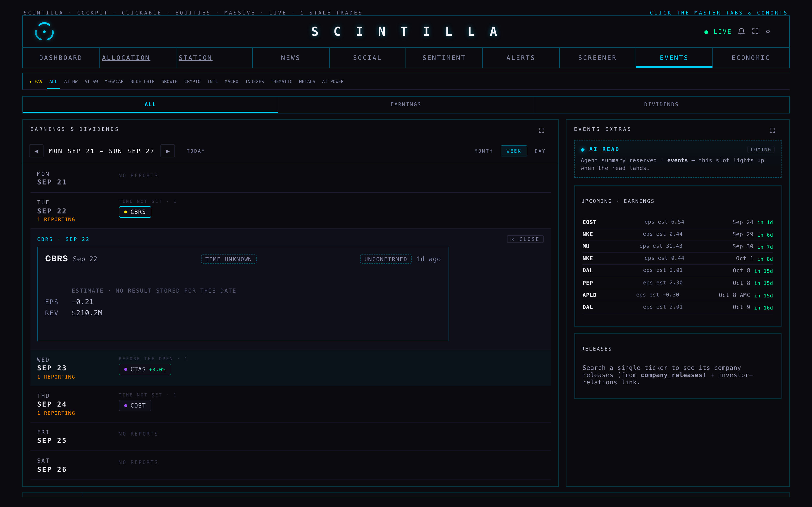Image resolution: width=812 pixels, height=507 pixels.
Task: Collapse the CBRS Sep 22 detail
Action: (x=525, y=239)
